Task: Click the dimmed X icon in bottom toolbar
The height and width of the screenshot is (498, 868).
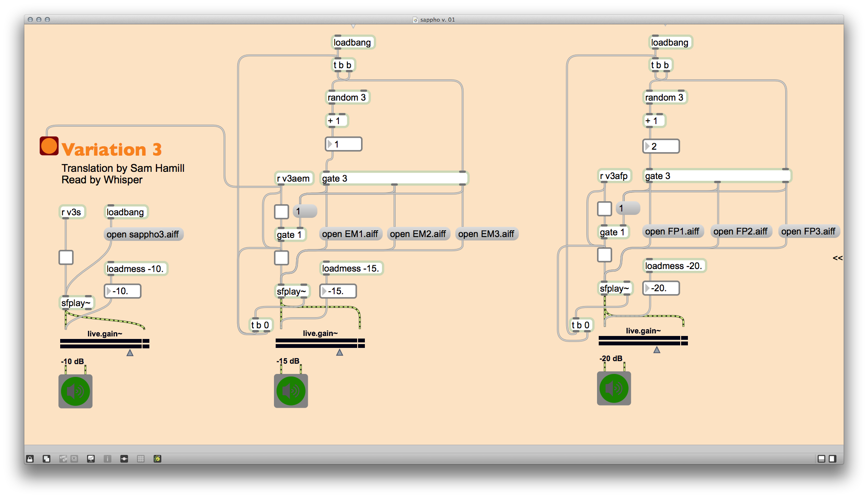Action: point(74,459)
